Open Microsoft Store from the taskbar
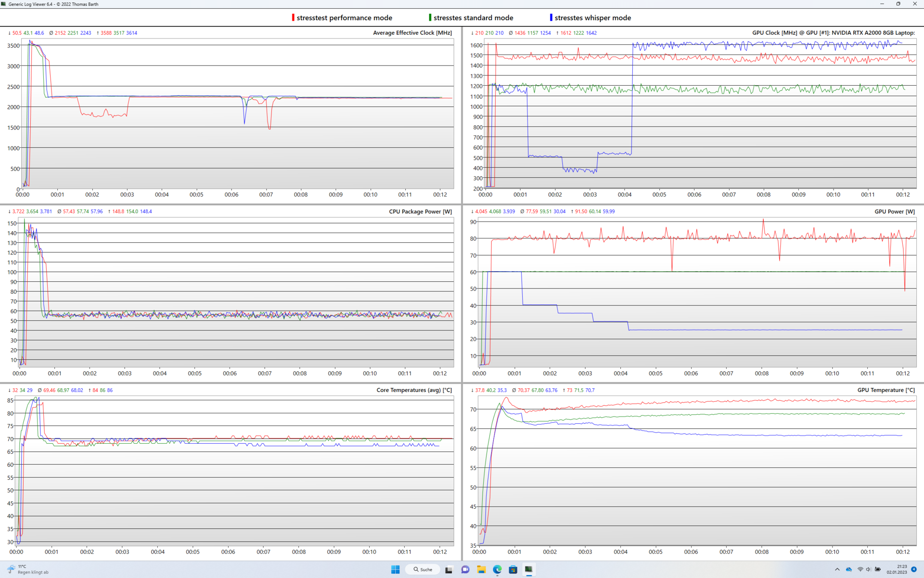Viewport: 924px width, 578px height. point(513,569)
